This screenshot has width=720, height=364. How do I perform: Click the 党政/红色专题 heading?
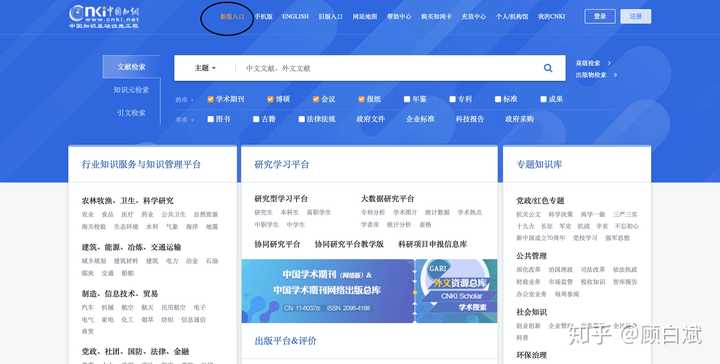[x=540, y=201]
